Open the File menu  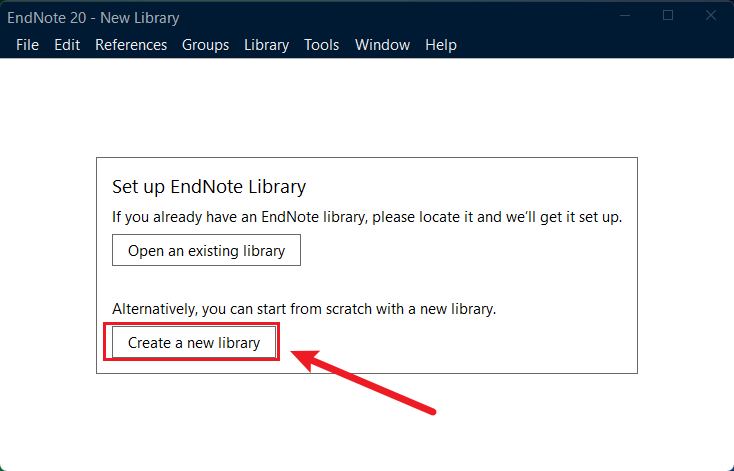click(x=27, y=45)
